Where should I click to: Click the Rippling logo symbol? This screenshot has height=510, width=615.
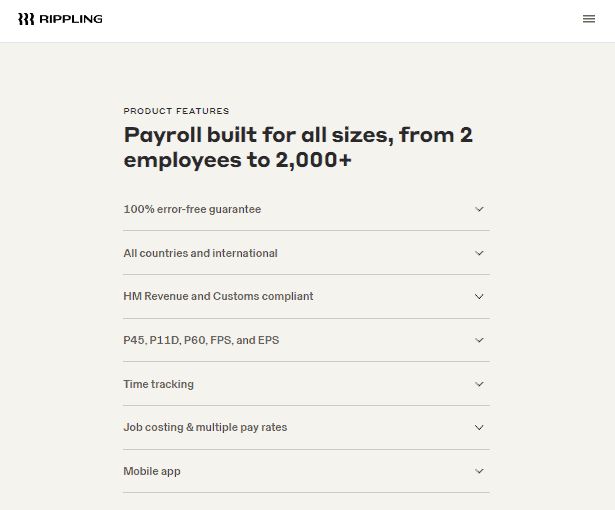(26, 19)
